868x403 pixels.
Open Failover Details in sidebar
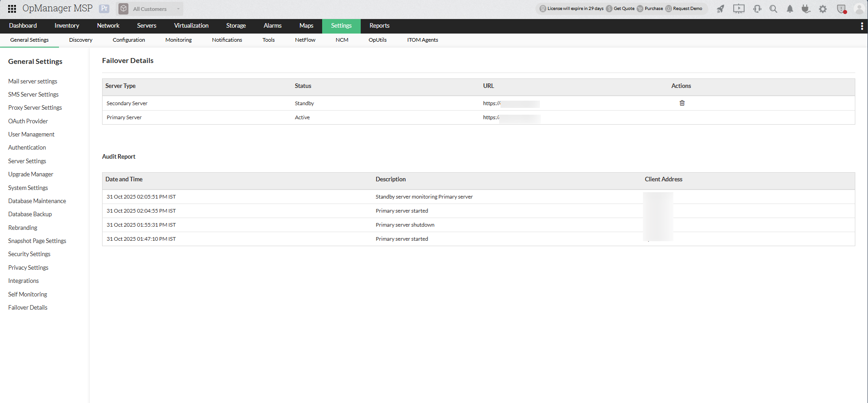click(x=28, y=308)
